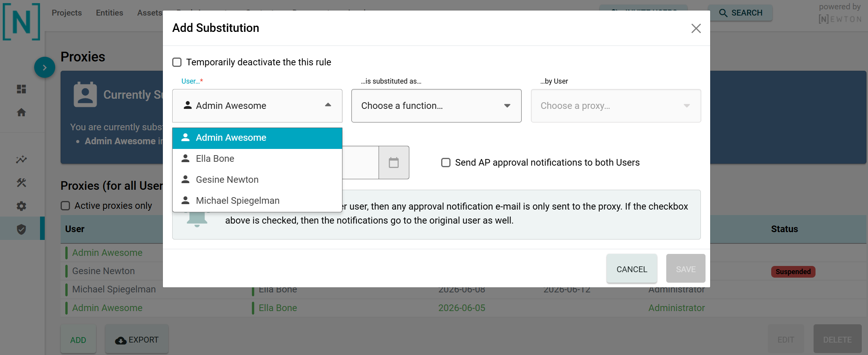Click the Suspended status badge
Screen dimensions: 868x355
(x=793, y=271)
